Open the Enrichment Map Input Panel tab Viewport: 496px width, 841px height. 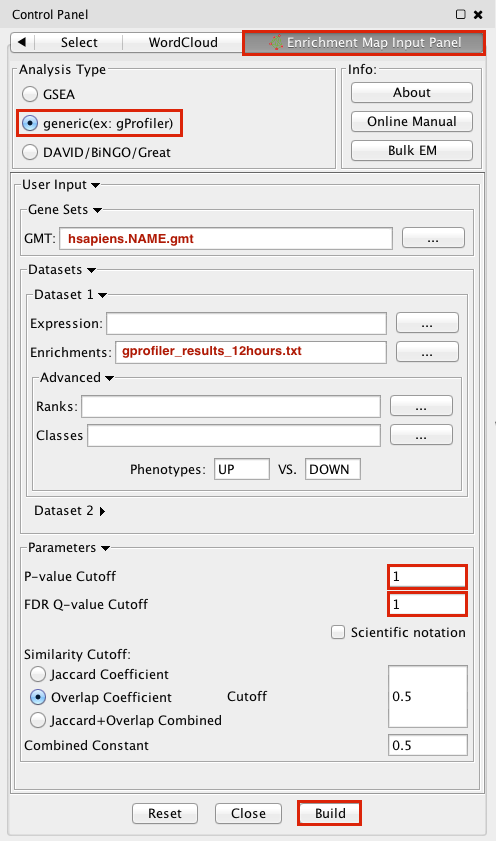pos(364,42)
